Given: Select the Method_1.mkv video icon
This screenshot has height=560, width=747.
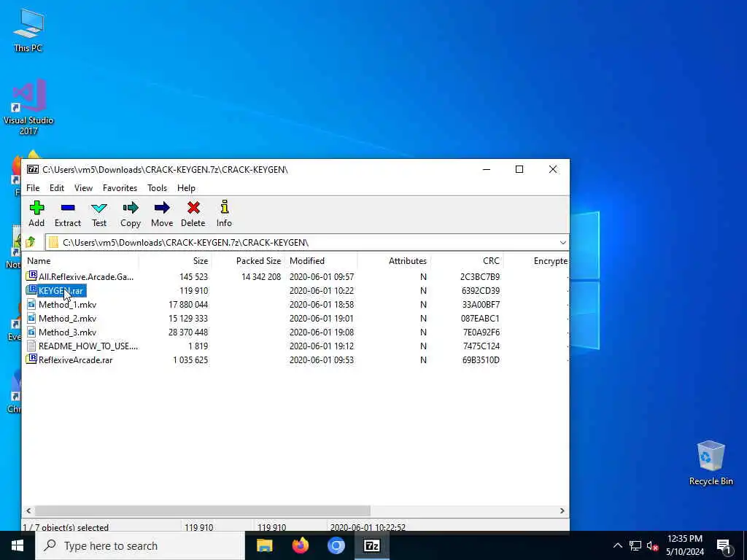Looking at the screenshot, I should pyautogui.click(x=31, y=304).
